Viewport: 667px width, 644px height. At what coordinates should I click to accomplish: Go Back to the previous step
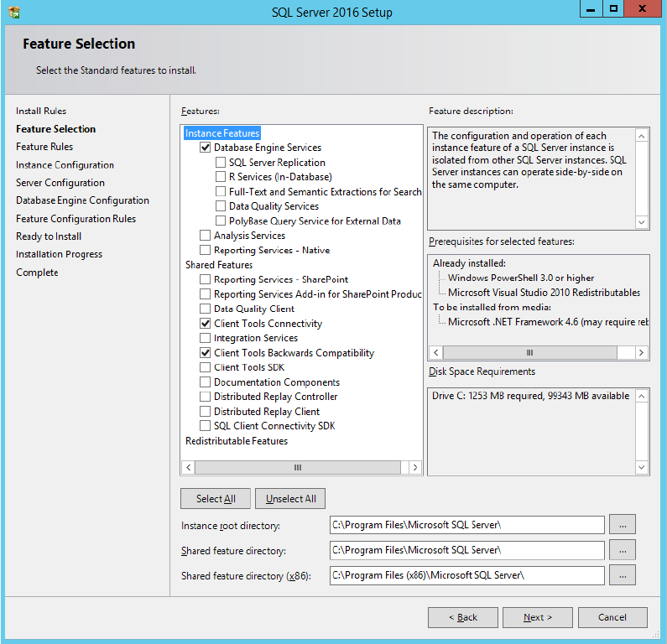[x=463, y=617]
